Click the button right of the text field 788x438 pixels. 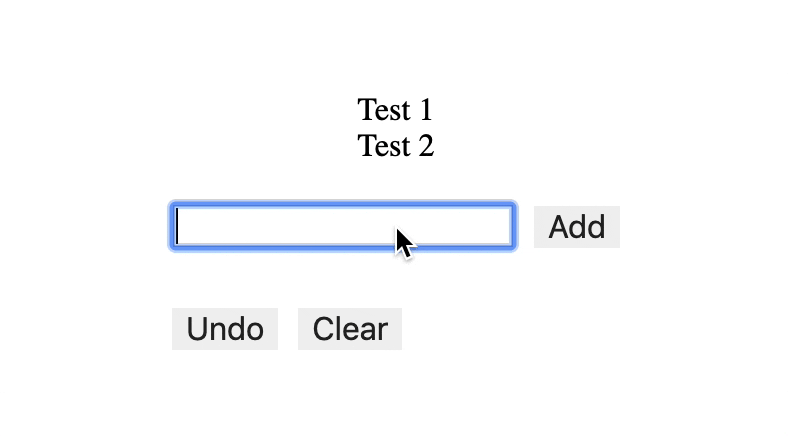click(576, 227)
